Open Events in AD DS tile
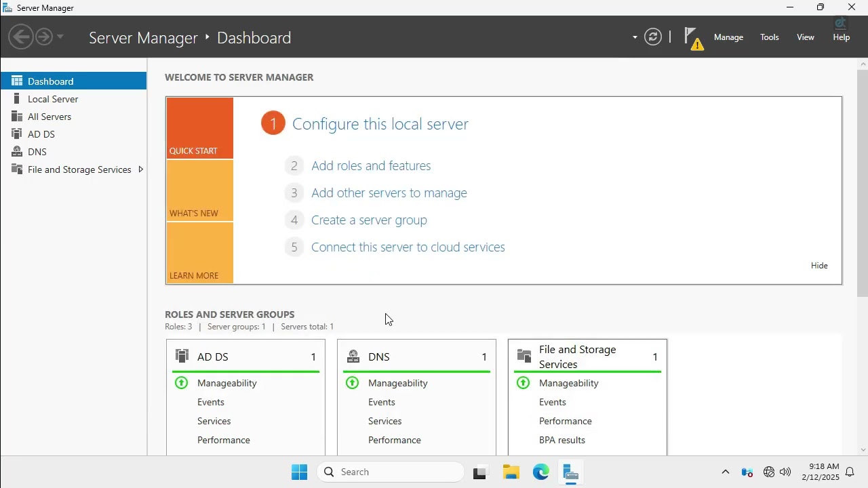The image size is (868, 488). (x=211, y=402)
